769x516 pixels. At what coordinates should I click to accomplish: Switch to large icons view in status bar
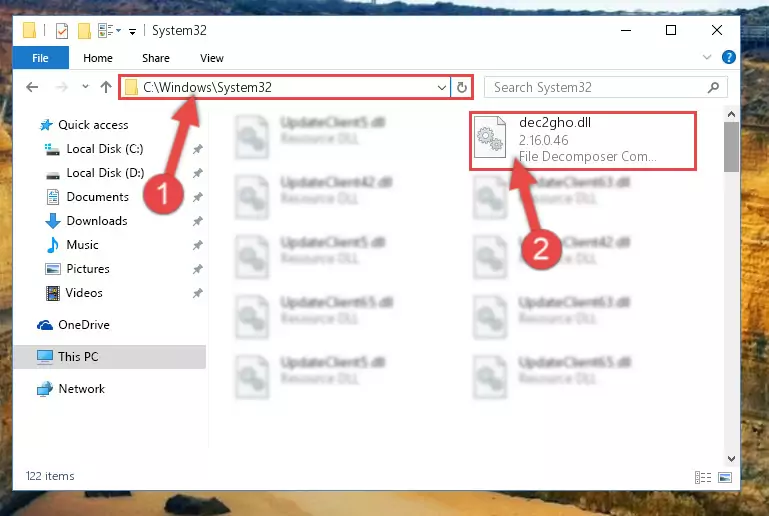(x=725, y=477)
